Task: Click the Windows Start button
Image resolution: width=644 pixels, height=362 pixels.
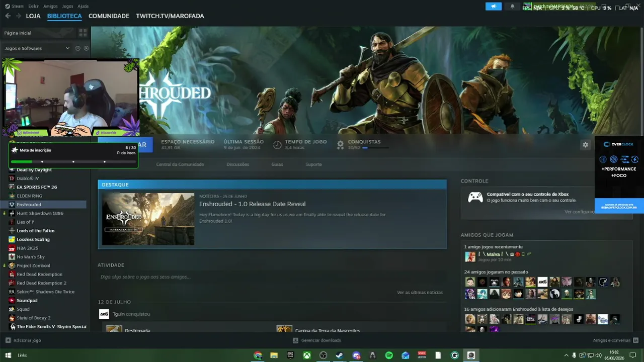Action: coord(8,355)
